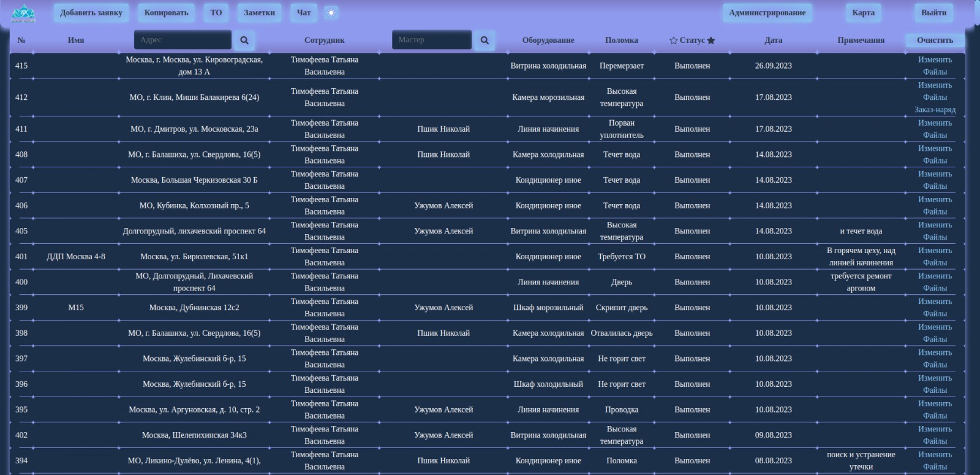Click Очистить to reset filters
This screenshot has width=980, height=475.
(935, 40)
